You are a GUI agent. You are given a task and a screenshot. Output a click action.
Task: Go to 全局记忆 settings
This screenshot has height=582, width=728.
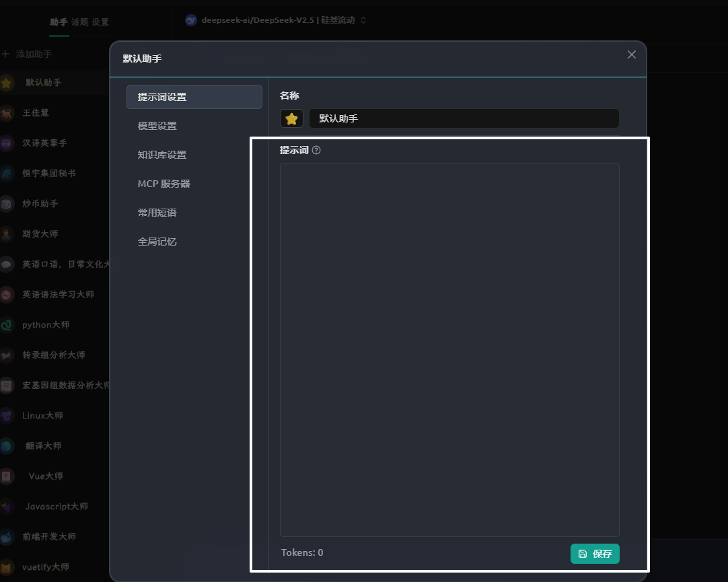pyautogui.click(x=157, y=242)
